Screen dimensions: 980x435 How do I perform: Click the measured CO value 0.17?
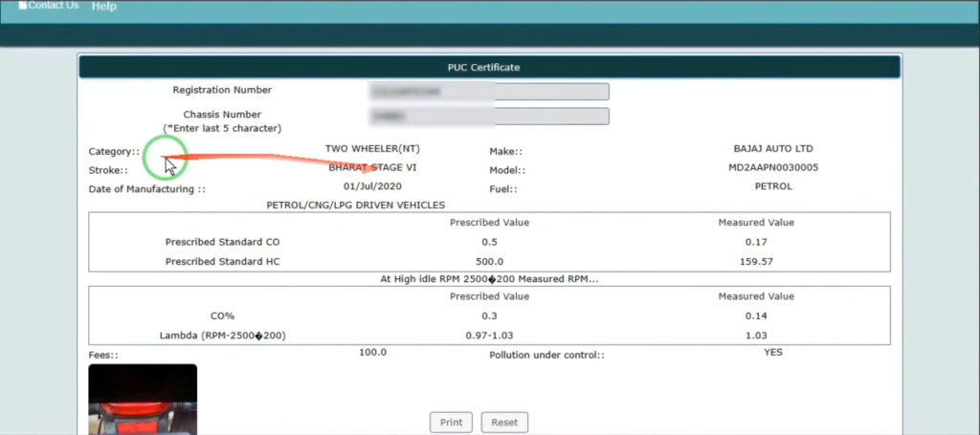(x=756, y=242)
